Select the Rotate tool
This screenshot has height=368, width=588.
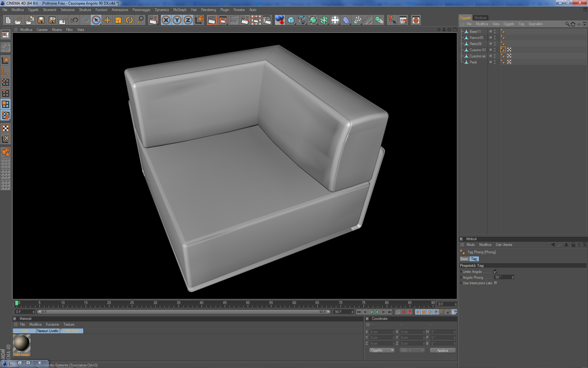click(x=129, y=20)
